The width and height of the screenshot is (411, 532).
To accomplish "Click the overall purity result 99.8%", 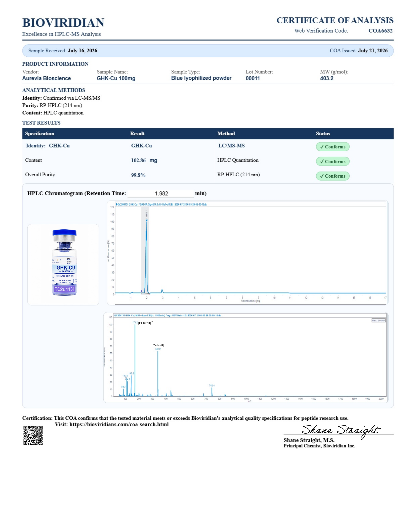I will [138, 175].
